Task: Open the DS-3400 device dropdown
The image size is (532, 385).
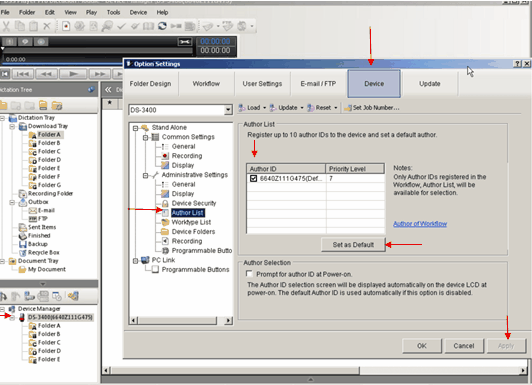Action: 228,110
